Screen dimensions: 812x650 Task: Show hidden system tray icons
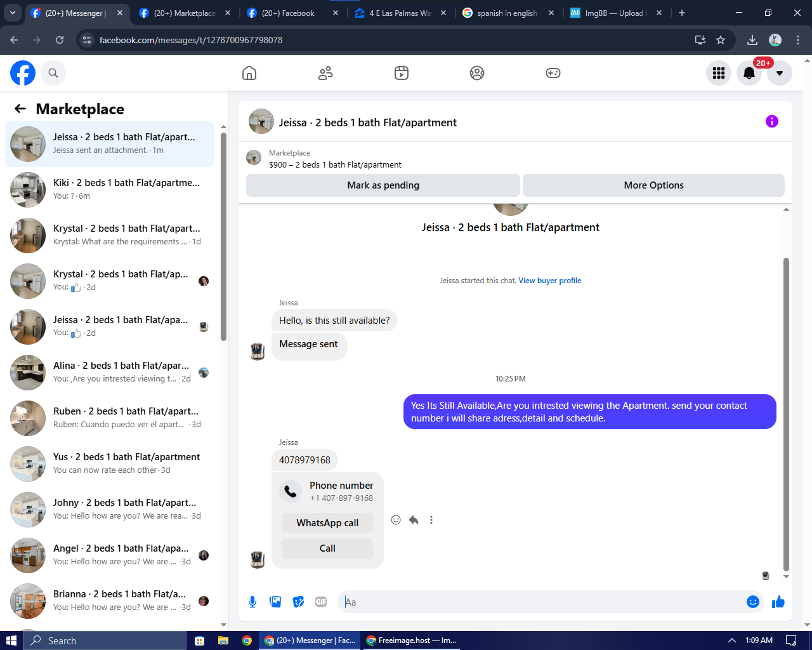coord(731,640)
